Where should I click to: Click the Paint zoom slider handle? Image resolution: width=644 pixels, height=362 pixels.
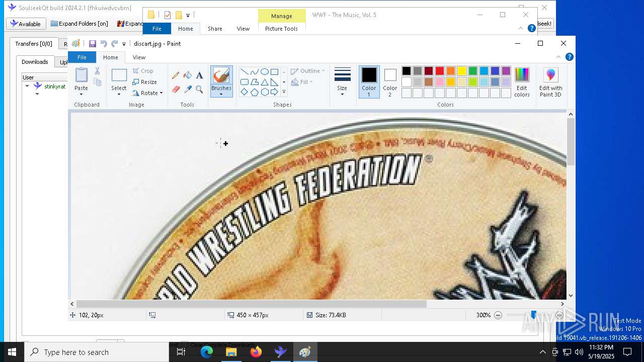point(533,315)
